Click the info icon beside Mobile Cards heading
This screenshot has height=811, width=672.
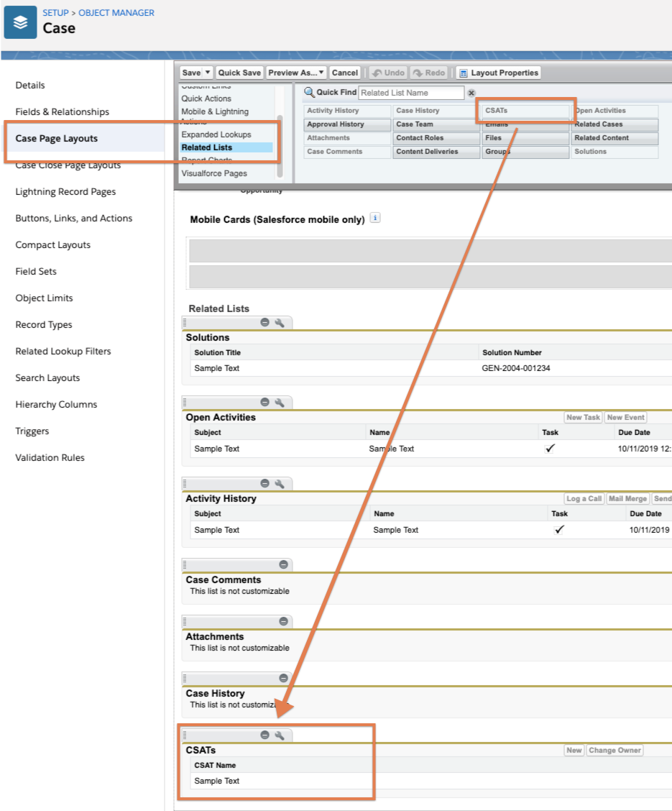click(x=374, y=219)
